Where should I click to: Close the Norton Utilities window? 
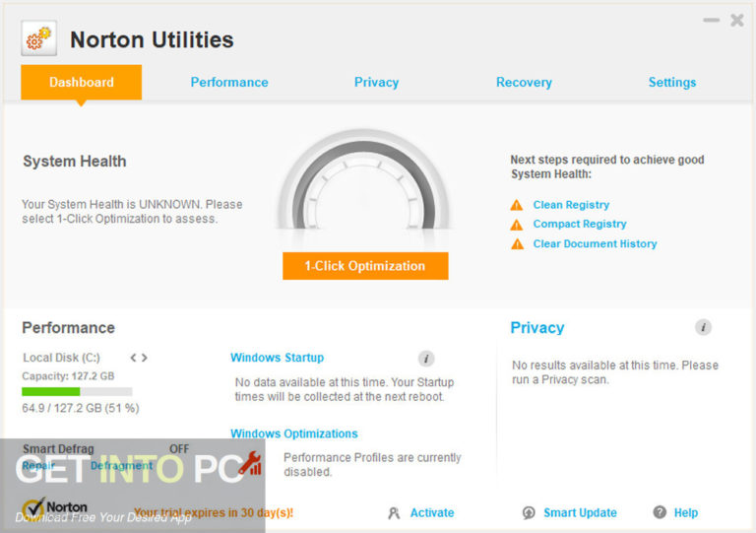coord(736,21)
